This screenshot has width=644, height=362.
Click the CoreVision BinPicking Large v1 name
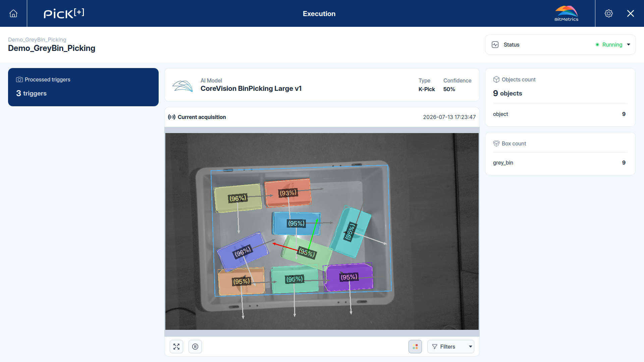click(251, 88)
